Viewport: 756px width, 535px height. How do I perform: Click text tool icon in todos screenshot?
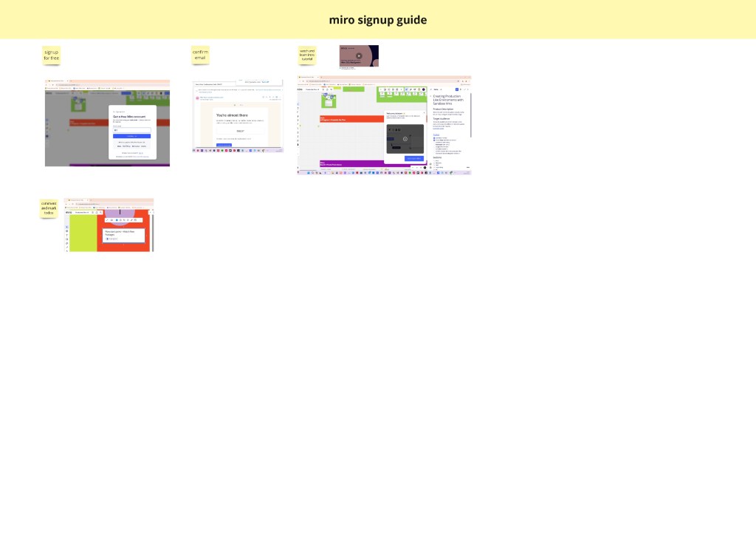(66, 235)
